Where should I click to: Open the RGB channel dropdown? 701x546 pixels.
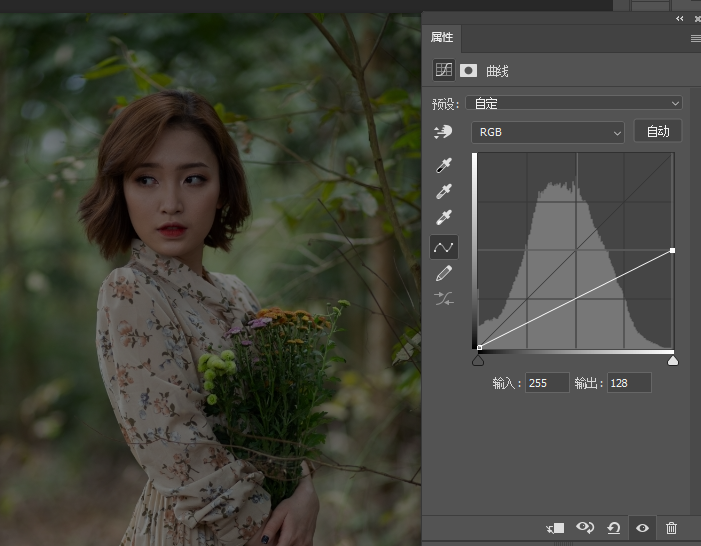pos(548,132)
